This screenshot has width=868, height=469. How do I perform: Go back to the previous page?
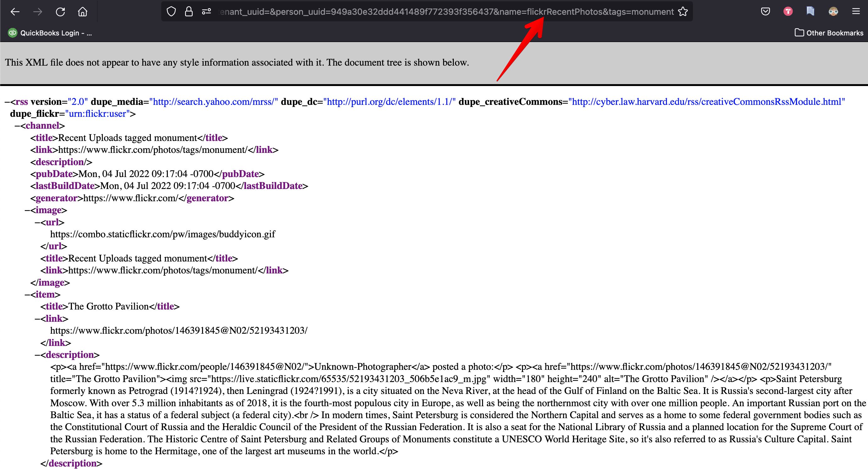[15, 12]
